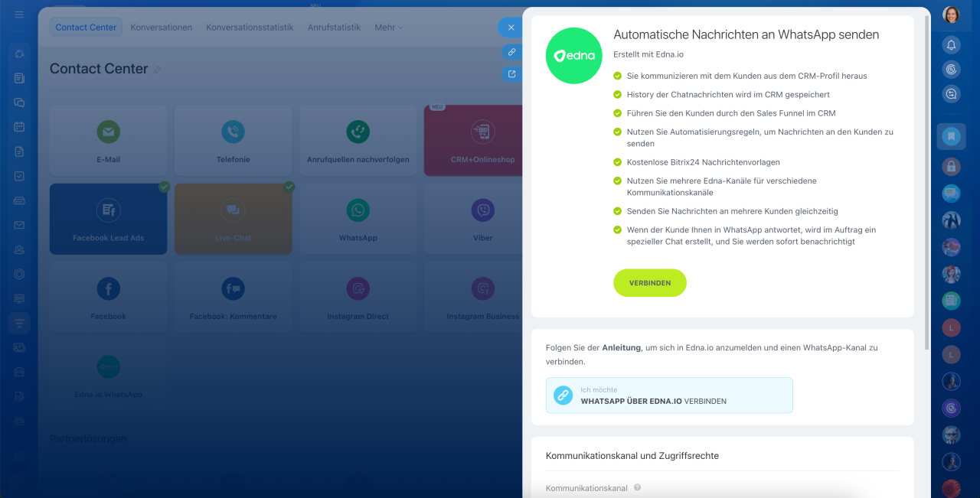This screenshot has height=498, width=980.
Task: Click the first red L avatar in right sidebar
Action: (x=951, y=328)
